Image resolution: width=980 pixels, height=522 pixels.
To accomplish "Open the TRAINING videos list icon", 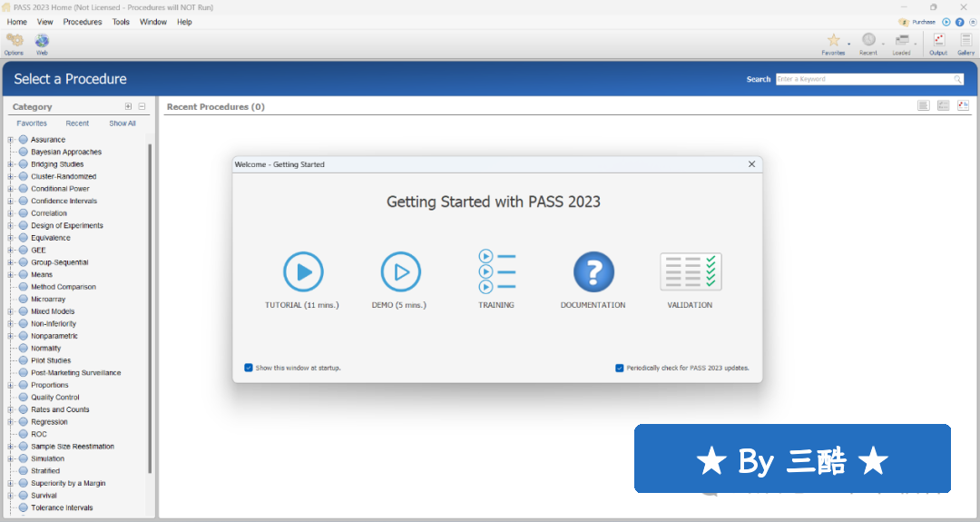I will (x=497, y=271).
